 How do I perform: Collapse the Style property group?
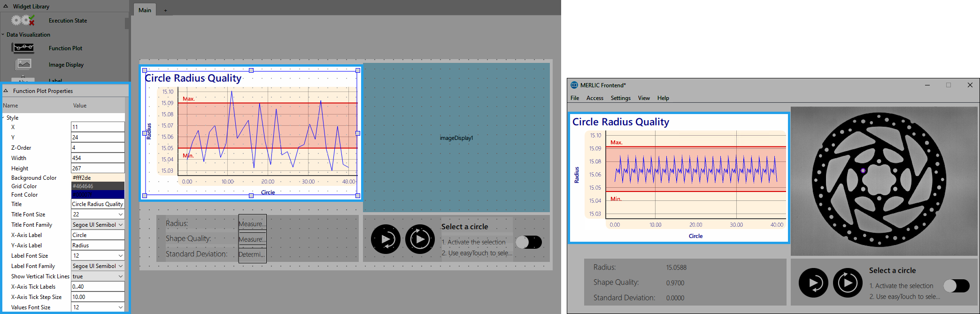point(3,117)
